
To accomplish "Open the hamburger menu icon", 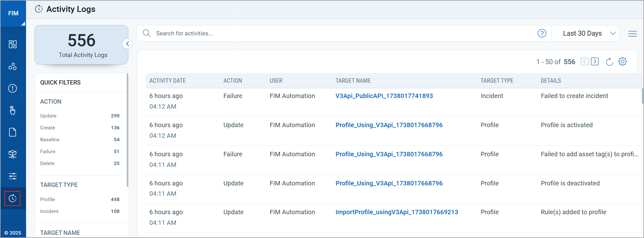I will [632, 34].
